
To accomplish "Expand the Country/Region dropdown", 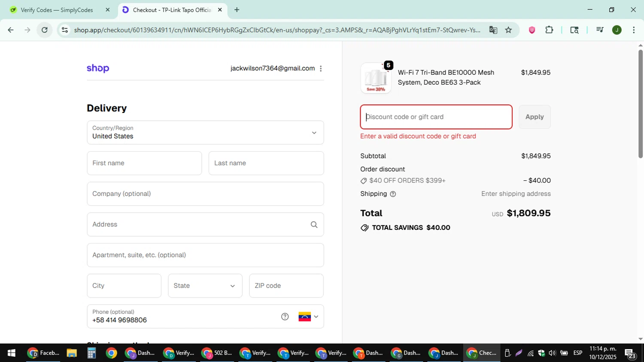I will (x=205, y=133).
